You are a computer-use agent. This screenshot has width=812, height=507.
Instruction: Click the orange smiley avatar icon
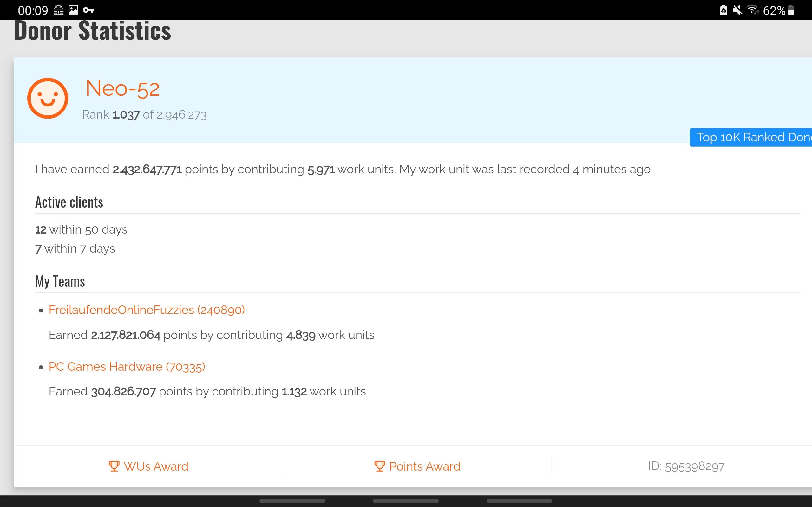click(48, 98)
